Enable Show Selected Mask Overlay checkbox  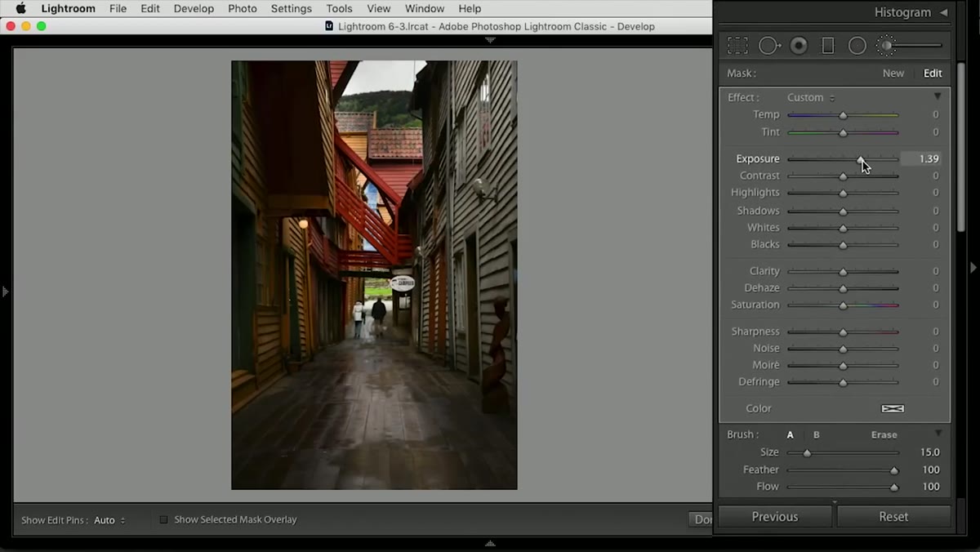pyautogui.click(x=163, y=519)
